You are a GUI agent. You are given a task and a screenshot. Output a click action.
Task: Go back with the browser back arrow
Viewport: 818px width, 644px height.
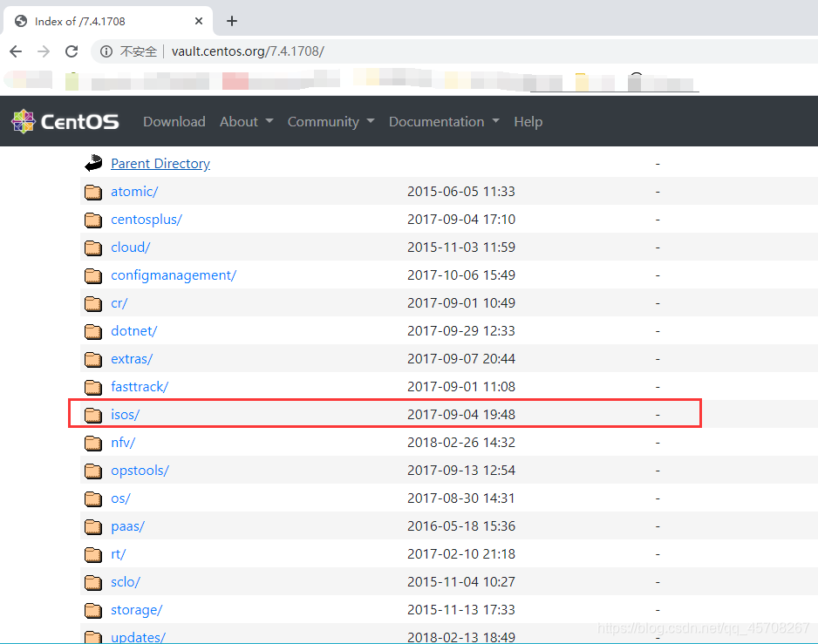[17, 51]
